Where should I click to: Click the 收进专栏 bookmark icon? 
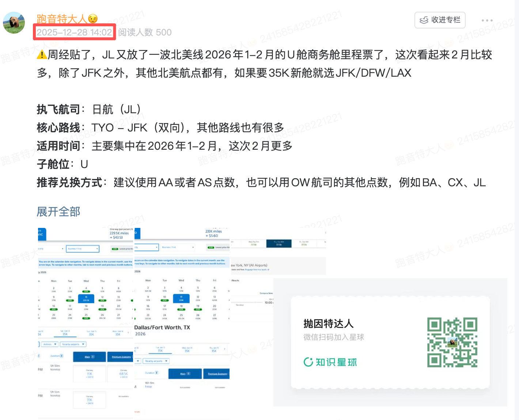click(x=424, y=20)
